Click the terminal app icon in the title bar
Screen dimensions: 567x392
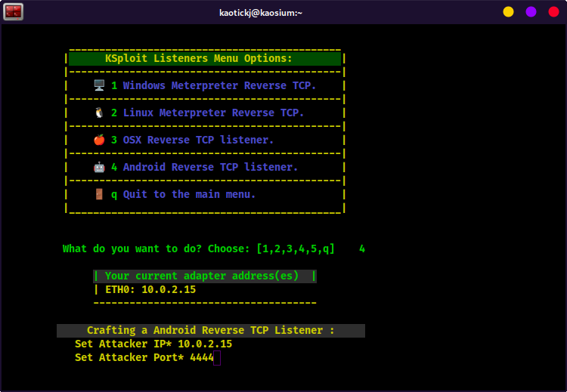14,12
